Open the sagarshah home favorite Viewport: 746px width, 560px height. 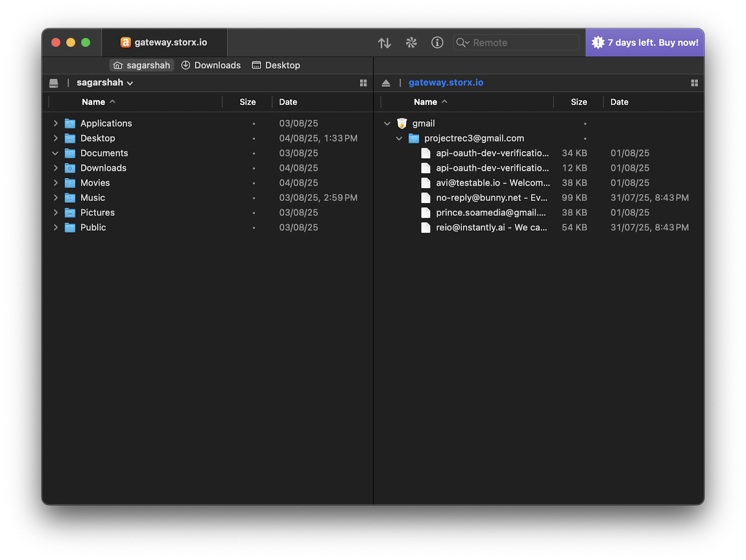coord(142,65)
